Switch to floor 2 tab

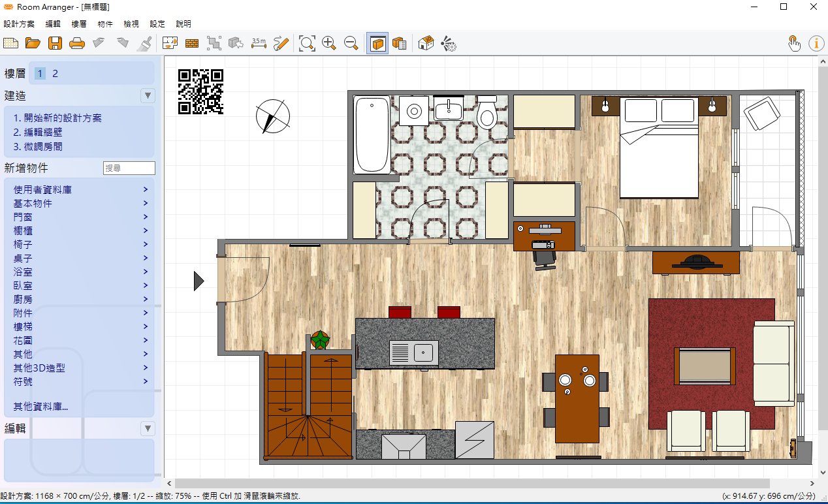pos(55,74)
